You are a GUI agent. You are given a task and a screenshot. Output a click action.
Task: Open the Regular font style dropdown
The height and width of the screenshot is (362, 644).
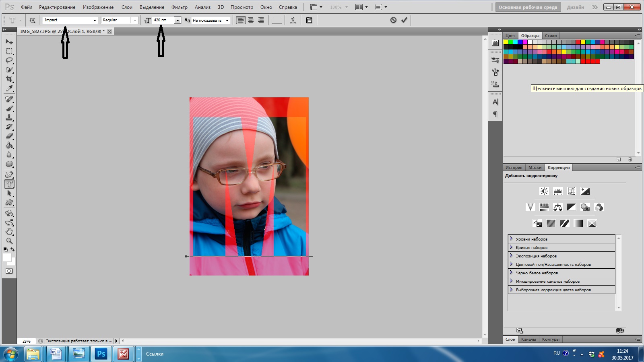coord(135,20)
